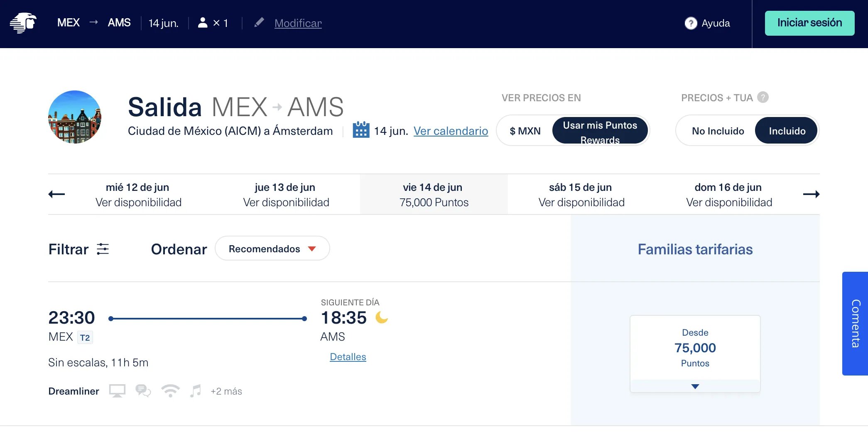The image size is (868, 434).
Task: Click the Familias tarifarias heading
Action: pyautogui.click(x=695, y=249)
